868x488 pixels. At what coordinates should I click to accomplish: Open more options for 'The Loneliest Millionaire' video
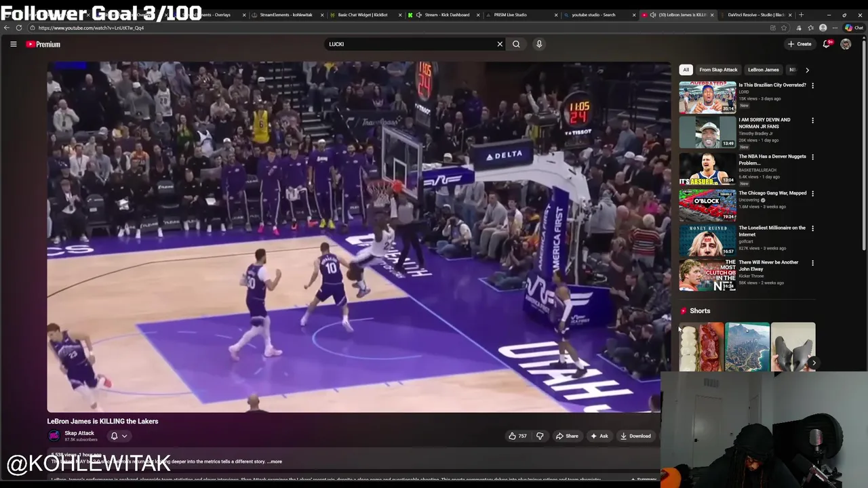click(812, 228)
